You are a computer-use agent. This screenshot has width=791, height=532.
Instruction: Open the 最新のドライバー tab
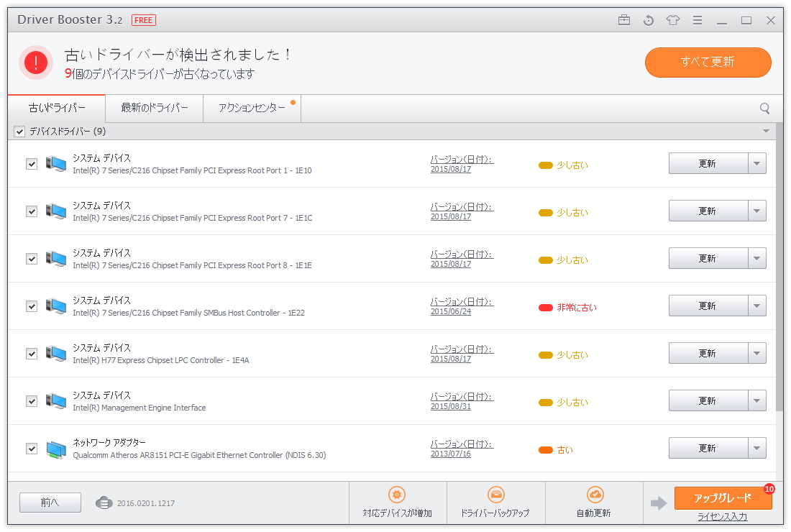click(154, 108)
